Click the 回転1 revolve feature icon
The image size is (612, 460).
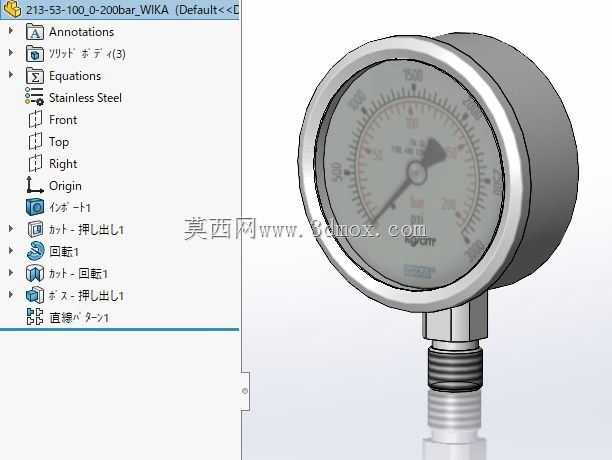pyautogui.click(x=35, y=251)
